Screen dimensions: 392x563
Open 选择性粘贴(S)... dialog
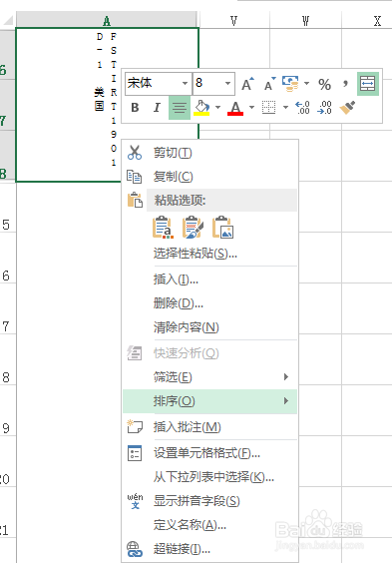point(209,254)
